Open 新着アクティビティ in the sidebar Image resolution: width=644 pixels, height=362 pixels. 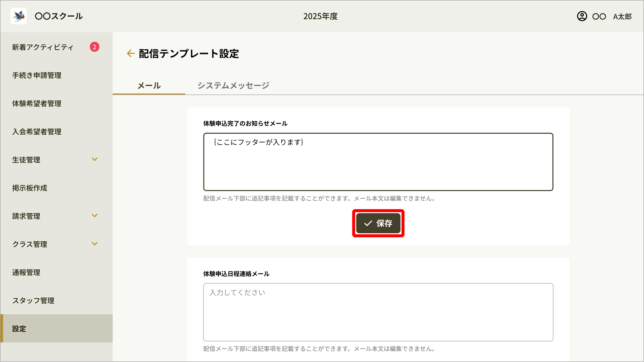[x=56, y=47]
